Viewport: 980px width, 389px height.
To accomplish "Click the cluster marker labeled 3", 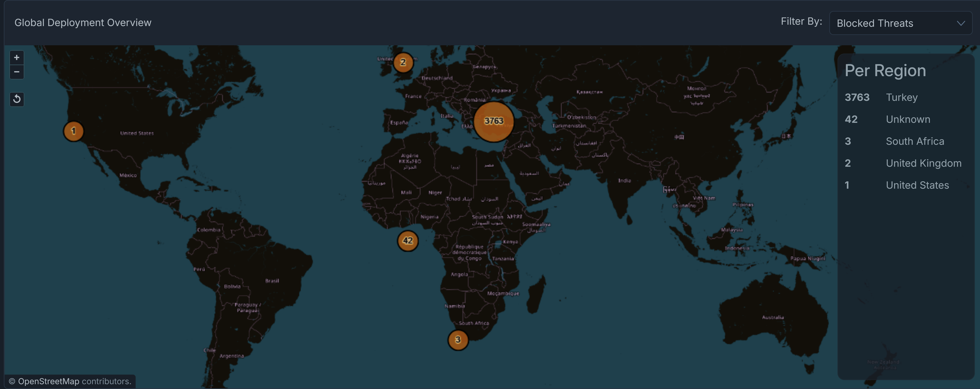I will coord(458,340).
